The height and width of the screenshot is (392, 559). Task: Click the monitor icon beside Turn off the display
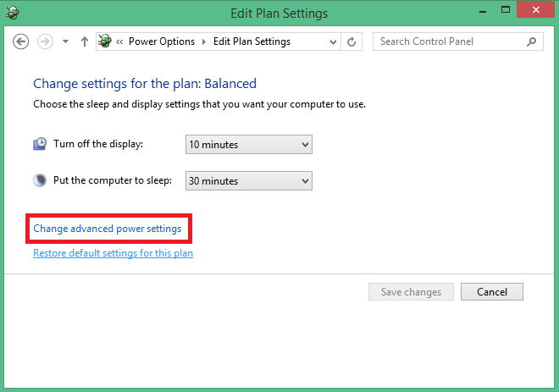pos(40,144)
